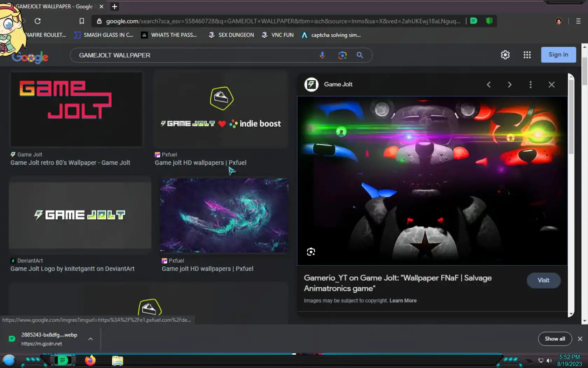Screen dimensions: 588x368
Task: Click the preview panel scroll up arrow
Action: (x=571, y=76)
